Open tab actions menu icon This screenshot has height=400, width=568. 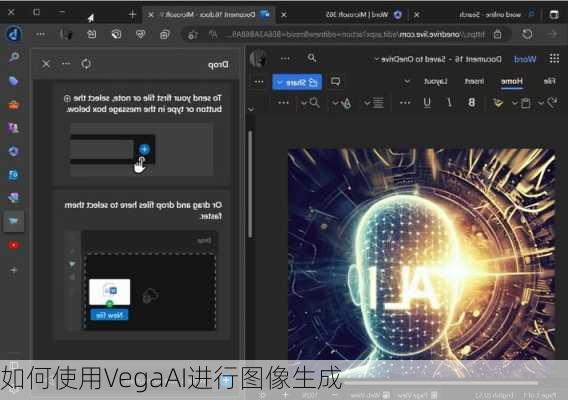click(x=554, y=14)
